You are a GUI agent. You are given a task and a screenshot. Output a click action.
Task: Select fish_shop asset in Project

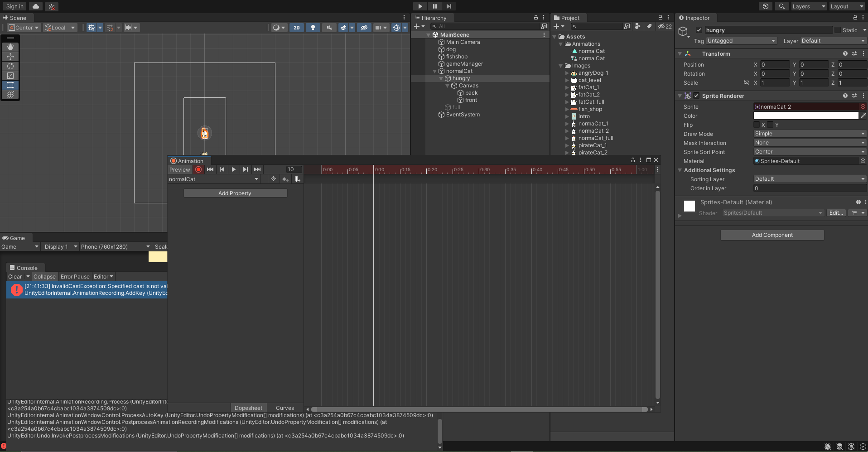click(590, 109)
